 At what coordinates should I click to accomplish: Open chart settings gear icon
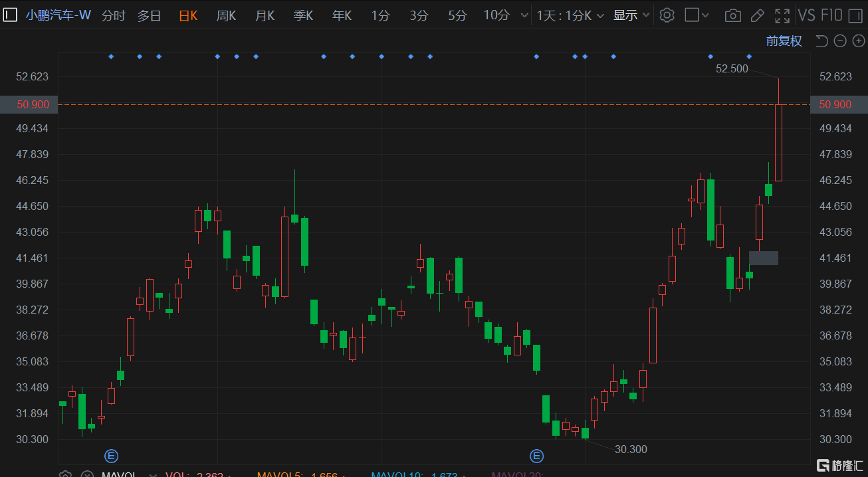[667, 15]
